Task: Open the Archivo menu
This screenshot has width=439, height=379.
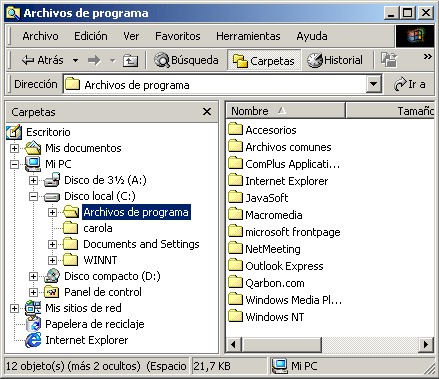Action: coord(40,36)
